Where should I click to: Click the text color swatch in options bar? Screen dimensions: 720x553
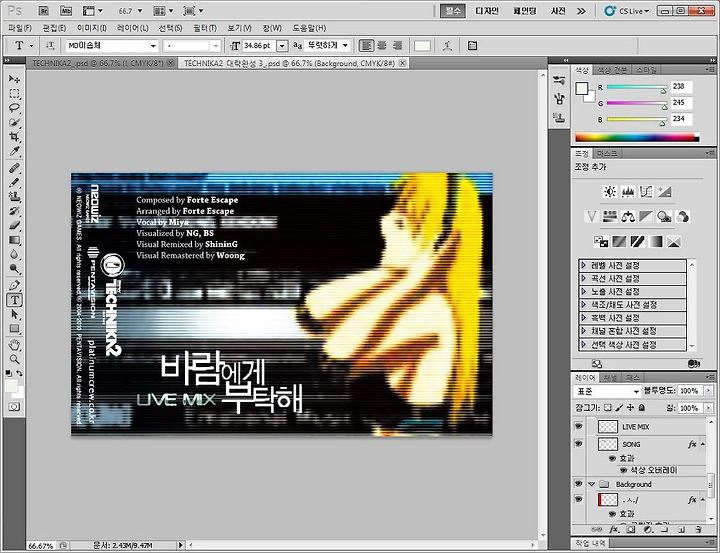pyautogui.click(x=422, y=45)
